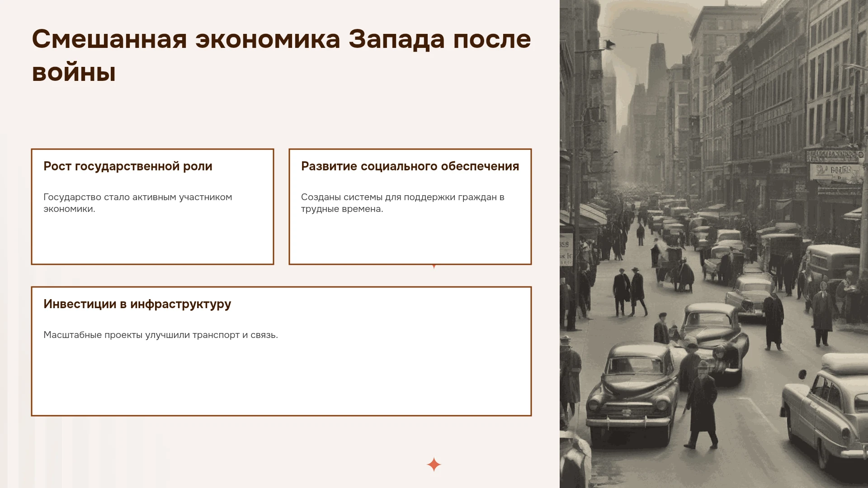868x488 pixels.
Task: Click the text "Государство стало активным участником экономики"
Action: pos(138,203)
